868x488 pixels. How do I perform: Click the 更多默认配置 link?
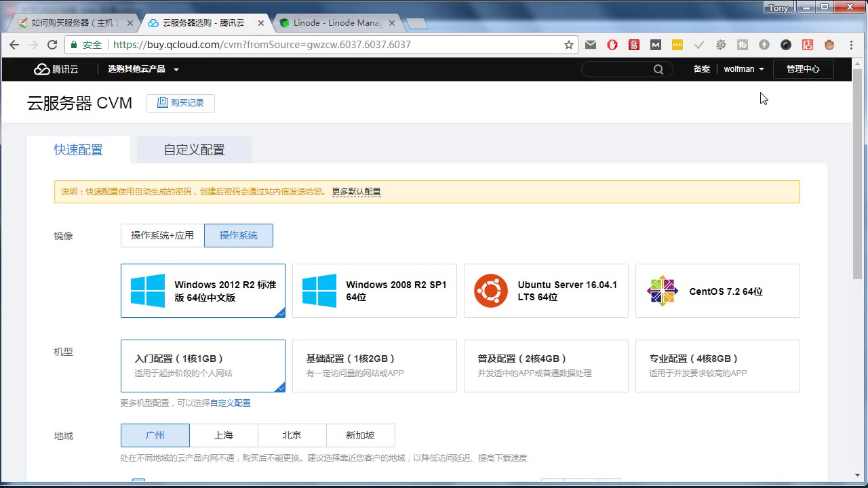click(356, 192)
